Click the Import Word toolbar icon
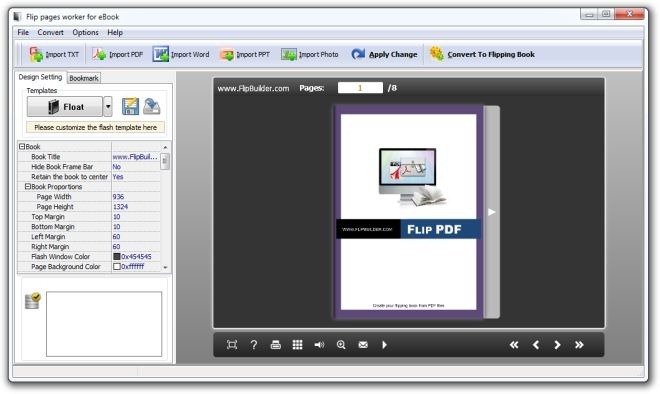The width and height of the screenshot is (660, 394). (x=160, y=54)
